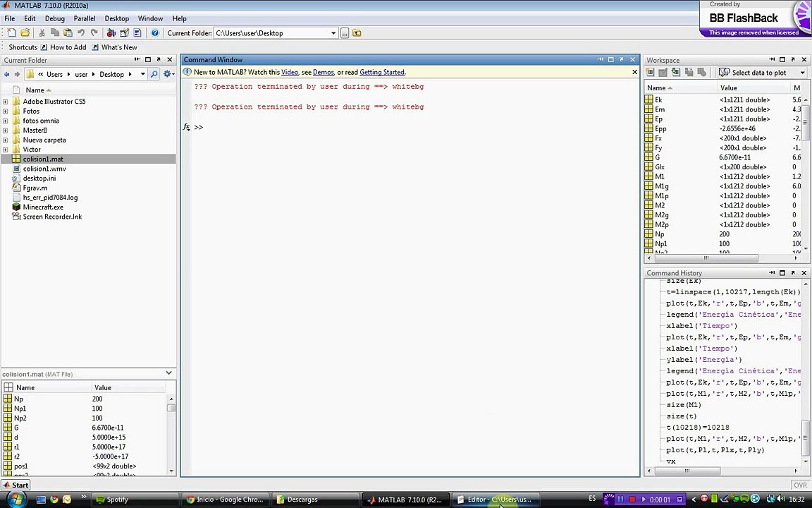
Task: Click the browse for folder button
Action: click(x=345, y=33)
